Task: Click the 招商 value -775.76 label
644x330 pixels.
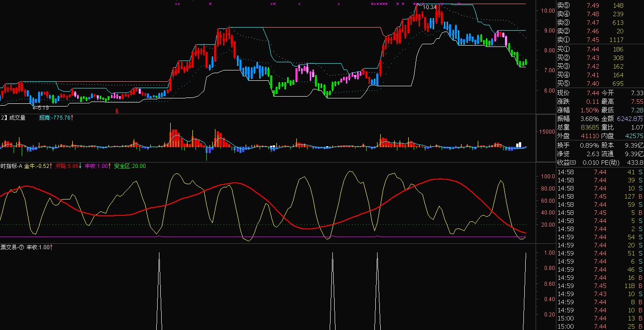Action: pos(56,118)
